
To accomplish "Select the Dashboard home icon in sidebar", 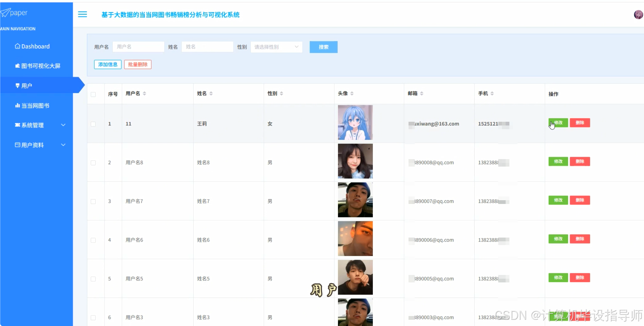I will (17, 46).
